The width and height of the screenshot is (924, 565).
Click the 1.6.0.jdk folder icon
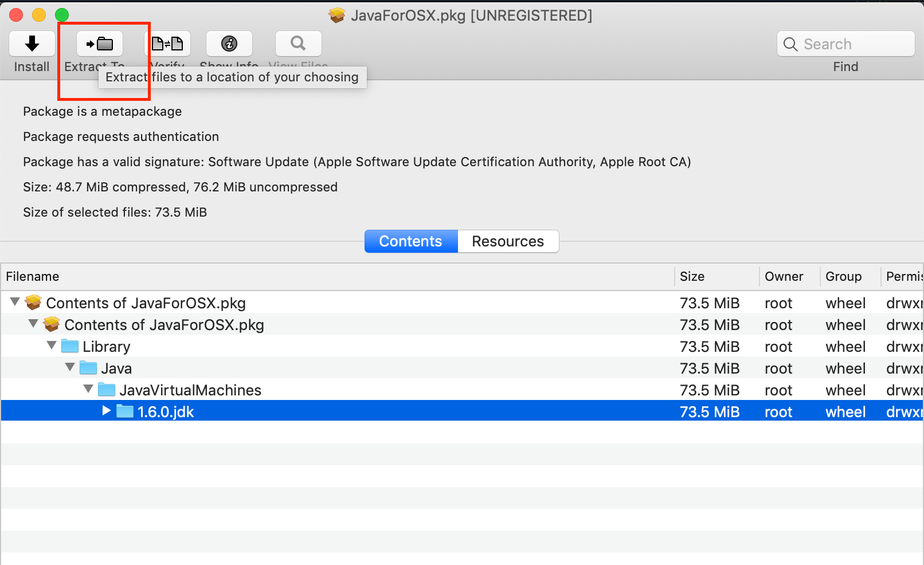[125, 411]
